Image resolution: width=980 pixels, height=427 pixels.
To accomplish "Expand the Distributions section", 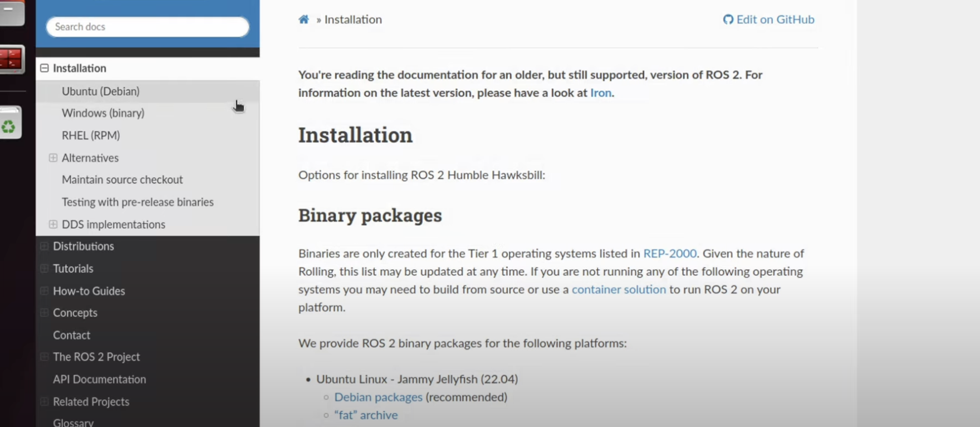I will pos(44,246).
